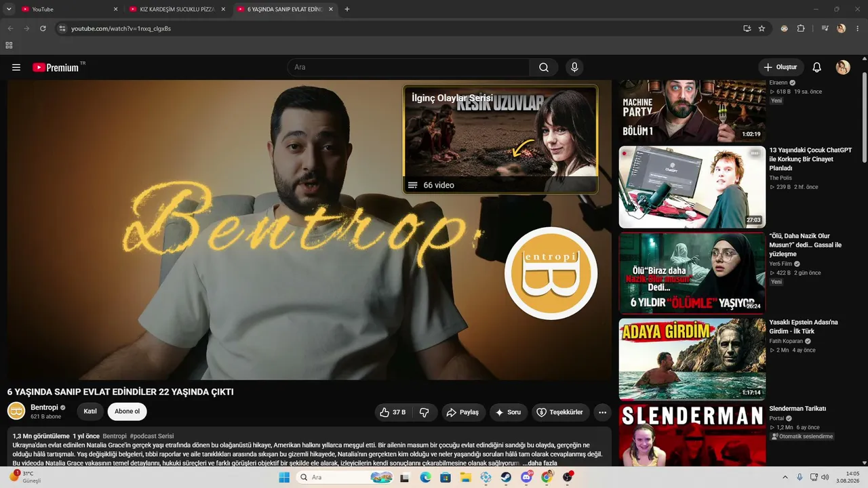Open Windows Start menu
868x488 pixels.
pos(284,477)
